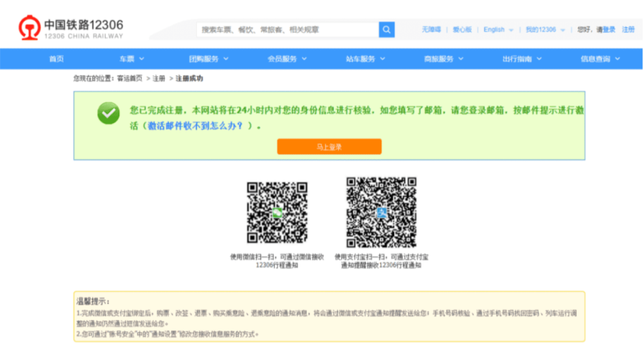Click the China Railway 12306 logo
This screenshot has height=345, width=644.
click(x=70, y=27)
